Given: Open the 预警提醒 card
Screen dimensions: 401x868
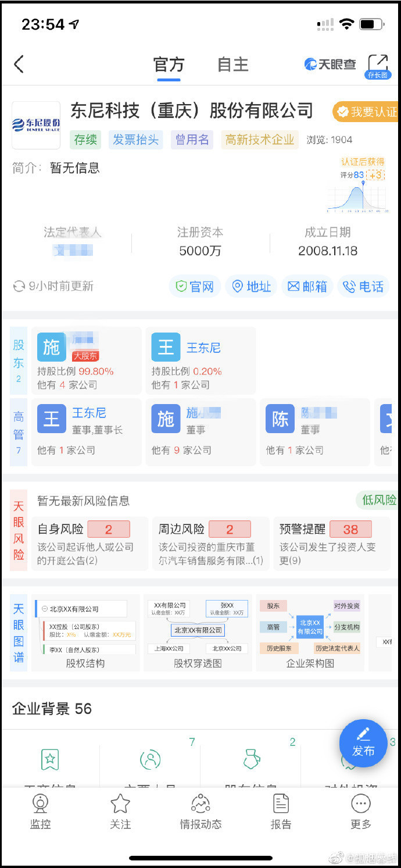Looking at the screenshot, I should pyautogui.click(x=331, y=544).
